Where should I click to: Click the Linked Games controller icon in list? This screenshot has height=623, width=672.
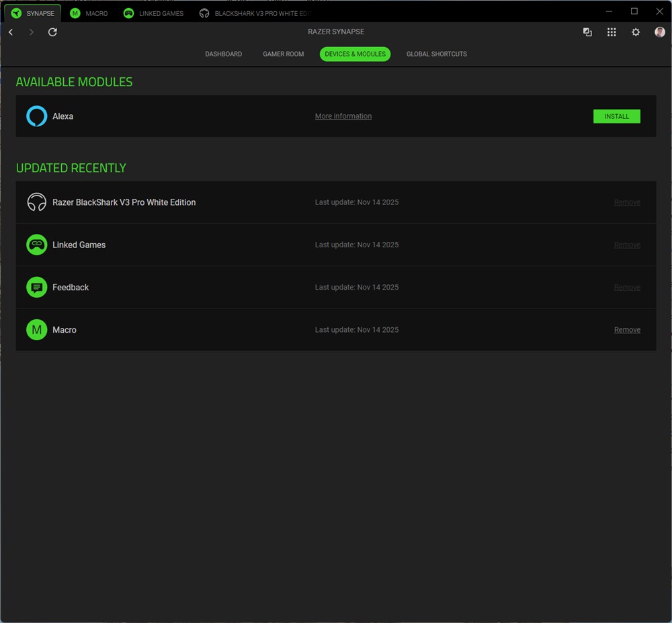tap(36, 245)
